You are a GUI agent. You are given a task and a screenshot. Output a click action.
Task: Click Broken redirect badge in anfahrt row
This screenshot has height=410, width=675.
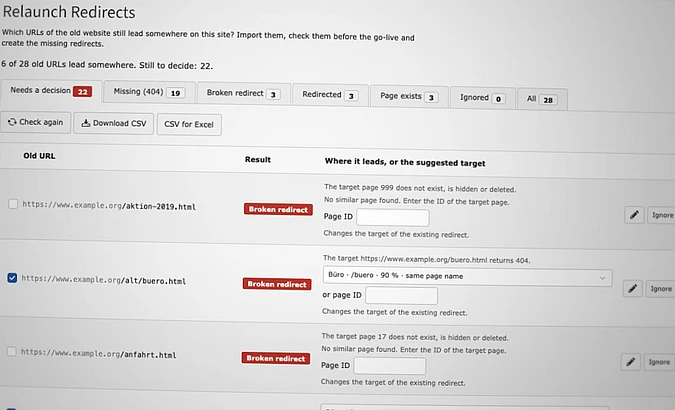pyautogui.click(x=276, y=358)
